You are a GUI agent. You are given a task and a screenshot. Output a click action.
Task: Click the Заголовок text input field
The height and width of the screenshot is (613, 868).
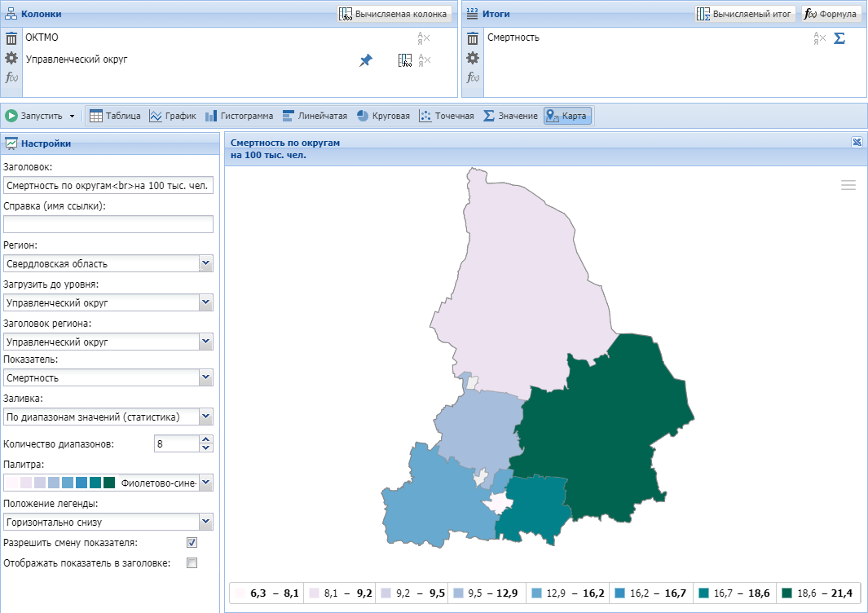[108, 185]
